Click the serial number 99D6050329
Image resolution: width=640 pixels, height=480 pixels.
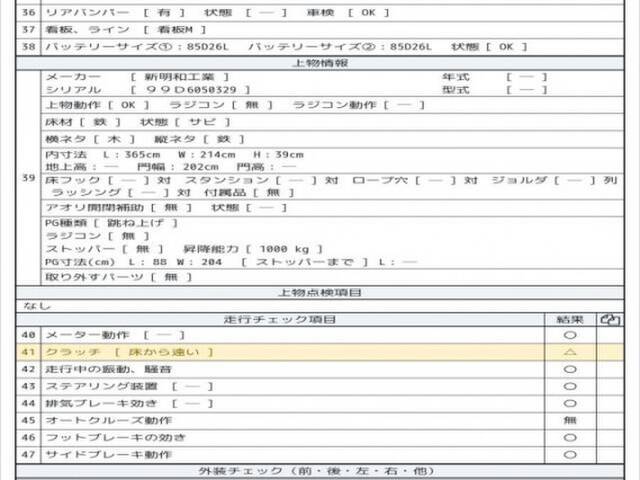191,90
